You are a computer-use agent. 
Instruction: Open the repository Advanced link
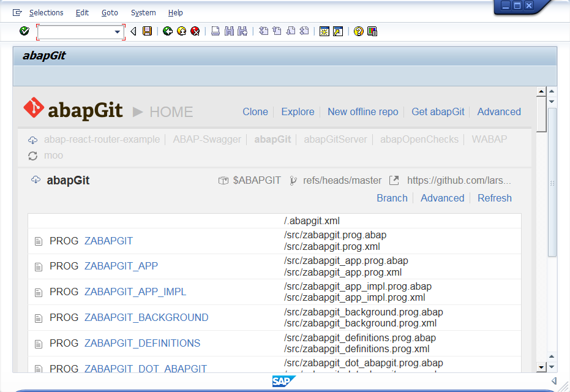pos(443,198)
